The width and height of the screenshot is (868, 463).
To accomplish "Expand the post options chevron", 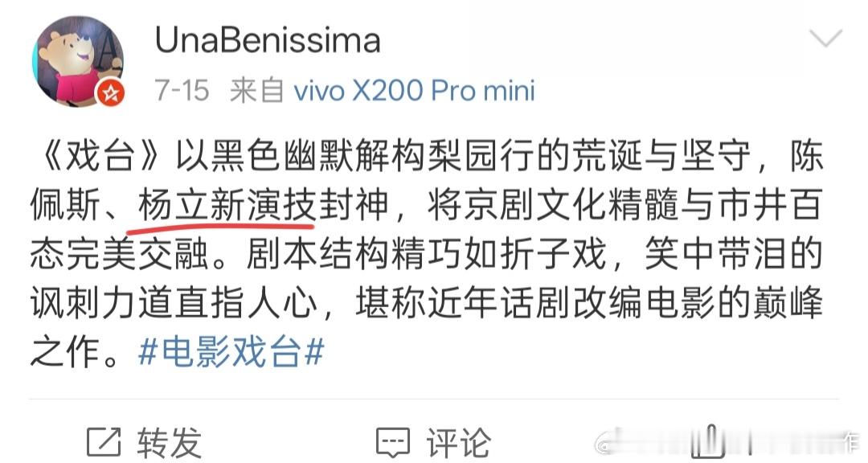I will 825,39.
